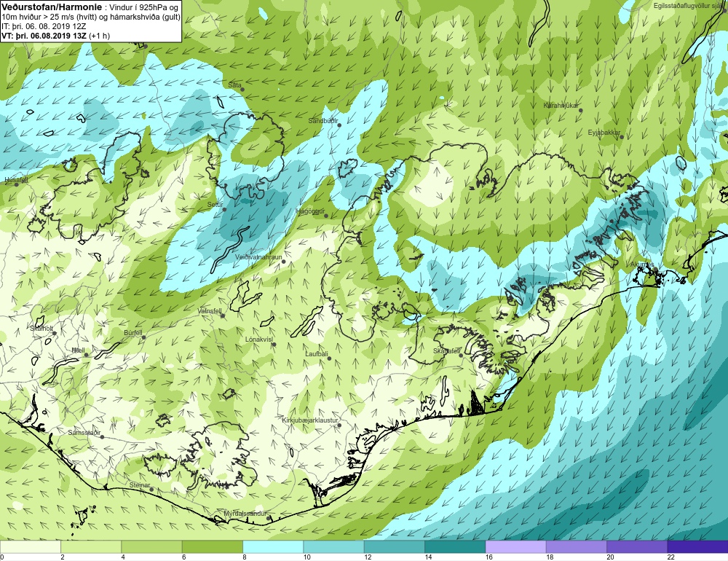Click the Sandbúðir station label
The width and height of the screenshot is (728, 561).
click(323, 121)
